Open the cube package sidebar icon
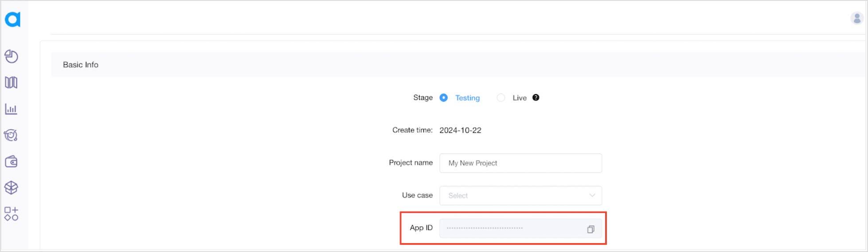The width and height of the screenshot is (868, 252). tap(11, 188)
